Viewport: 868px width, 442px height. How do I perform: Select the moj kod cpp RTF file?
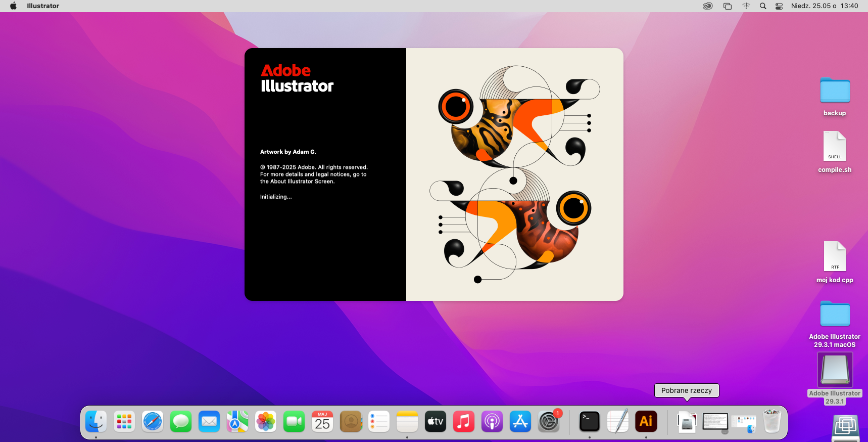835,262
